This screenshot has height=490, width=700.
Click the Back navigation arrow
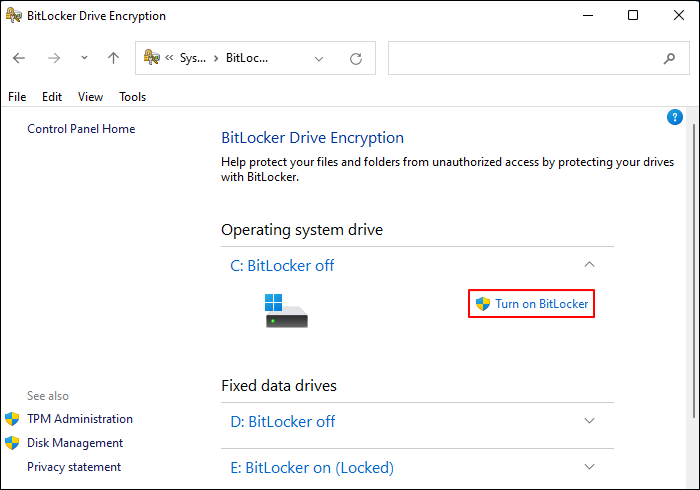pyautogui.click(x=19, y=58)
